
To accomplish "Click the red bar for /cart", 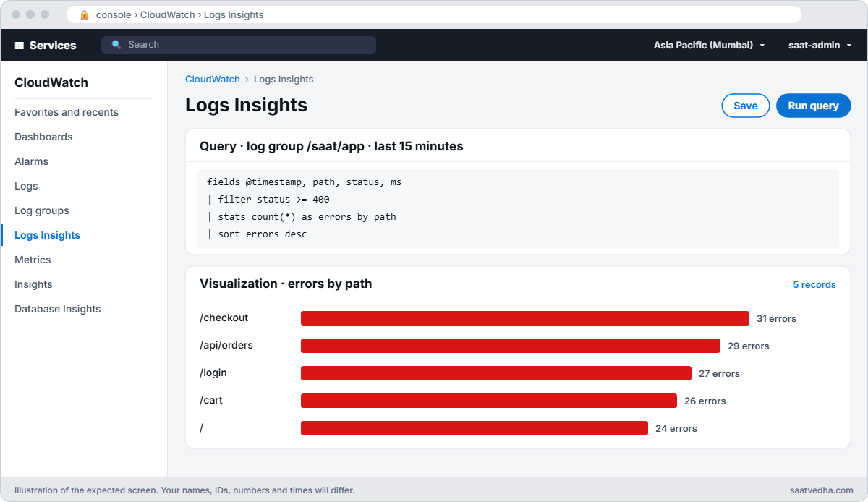I will 489,401.
